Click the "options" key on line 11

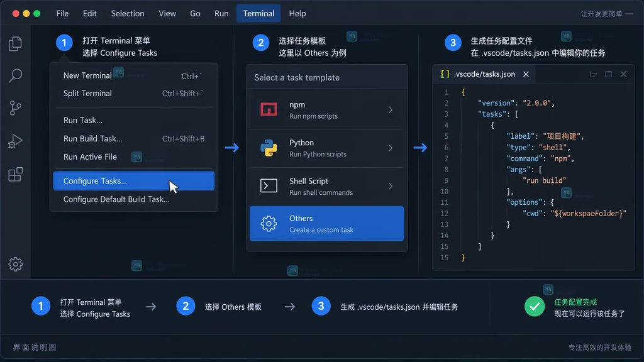click(x=525, y=202)
